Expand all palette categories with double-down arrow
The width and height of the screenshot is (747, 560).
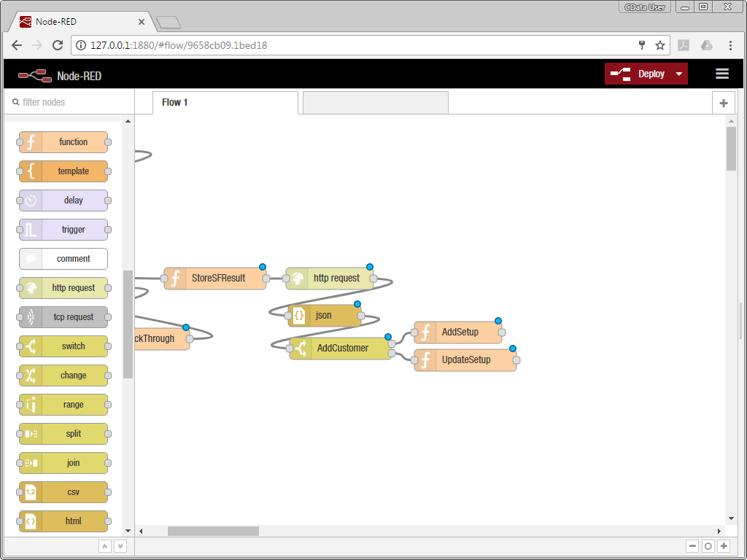click(120, 545)
